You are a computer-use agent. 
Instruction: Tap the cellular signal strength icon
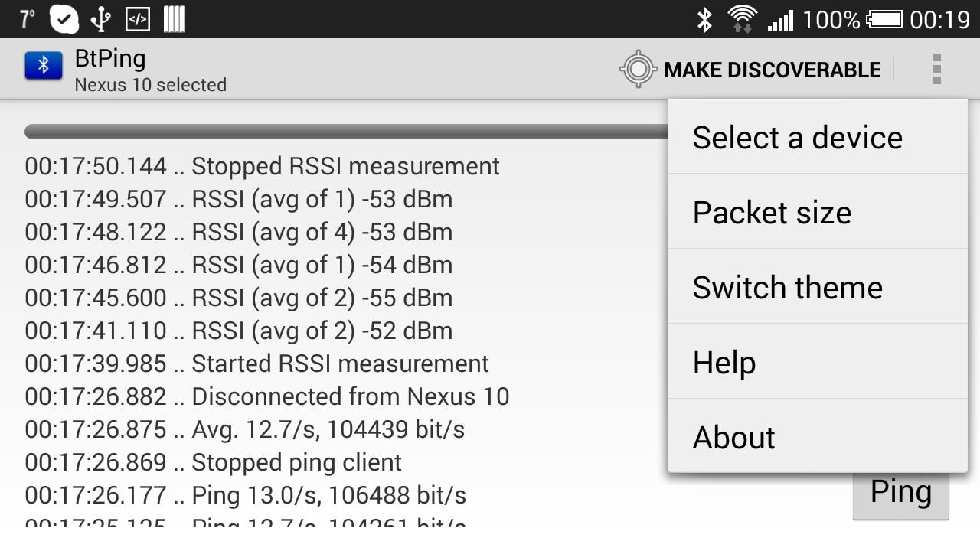[x=780, y=21]
